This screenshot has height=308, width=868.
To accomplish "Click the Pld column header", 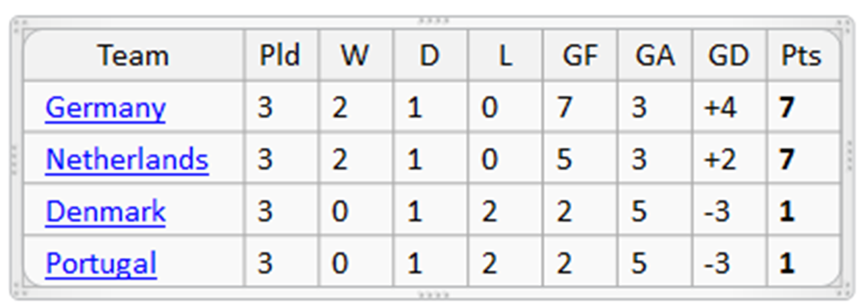I will (280, 56).
